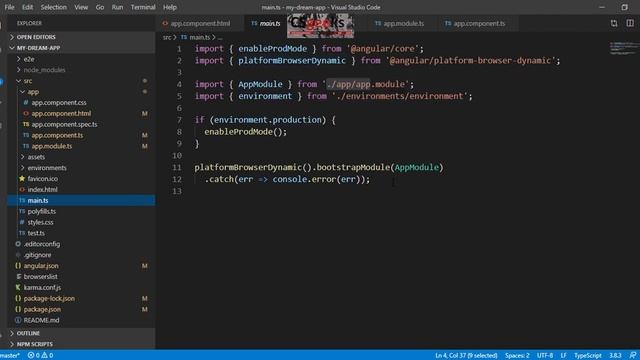Expand the Open Editors section

coord(81,37)
